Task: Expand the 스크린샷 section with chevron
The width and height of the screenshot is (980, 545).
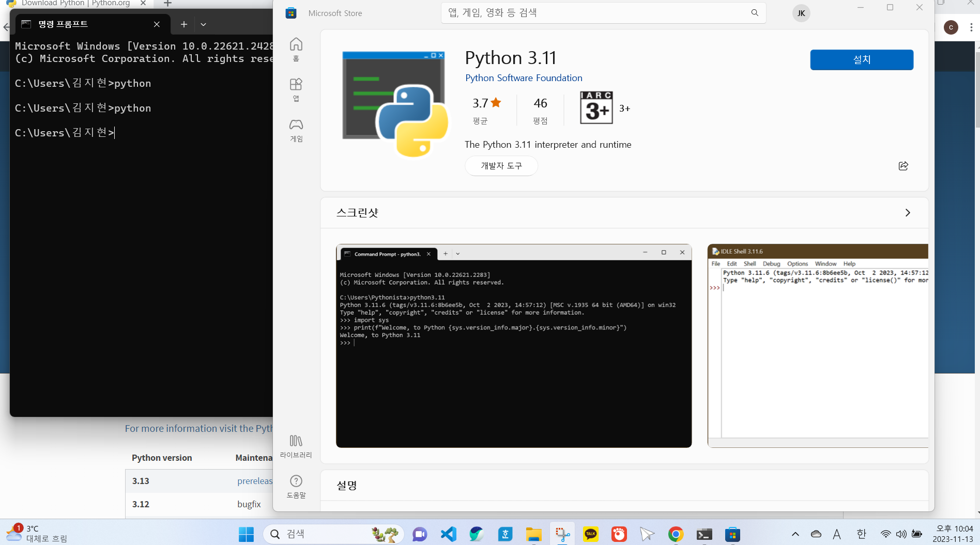Action: point(908,213)
